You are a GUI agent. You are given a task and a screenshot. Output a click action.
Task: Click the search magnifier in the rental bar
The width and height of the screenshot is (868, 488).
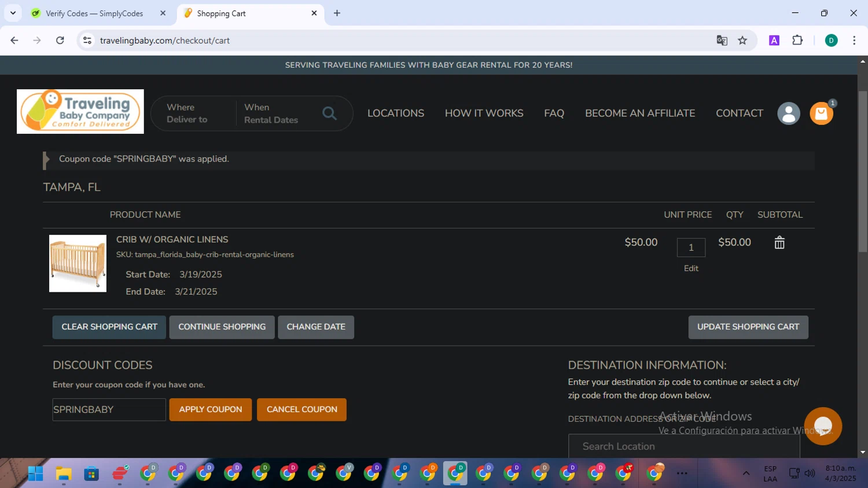pos(329,113)
